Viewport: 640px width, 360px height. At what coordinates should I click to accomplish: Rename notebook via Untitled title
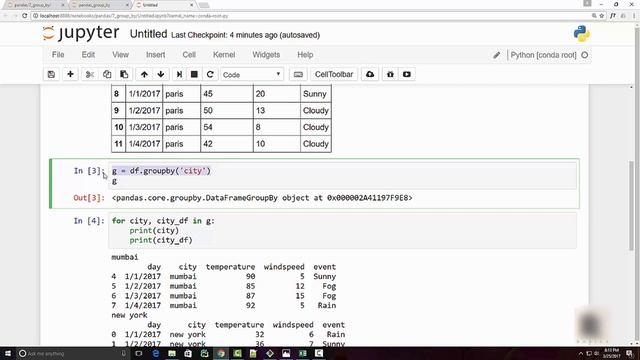[x=148, y=34]
